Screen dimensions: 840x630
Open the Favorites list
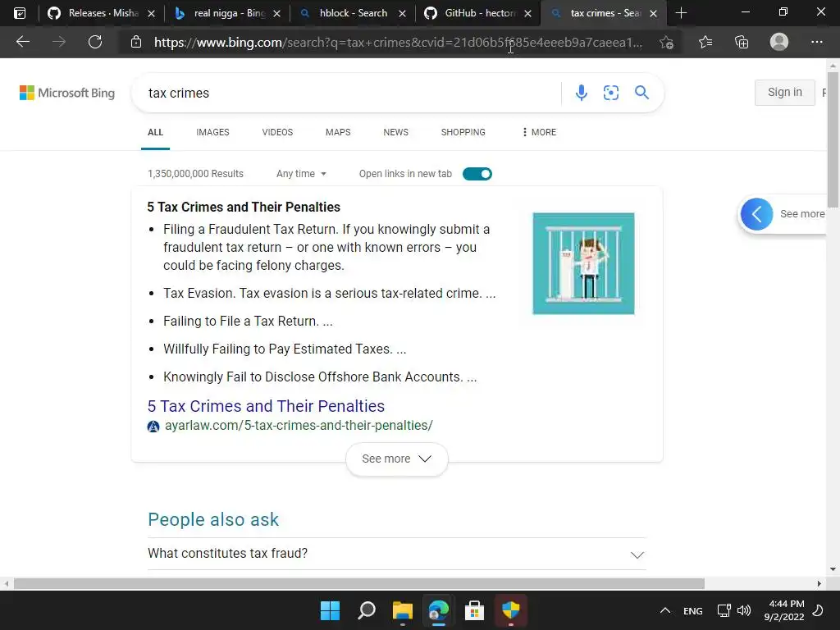click(705, 42)
